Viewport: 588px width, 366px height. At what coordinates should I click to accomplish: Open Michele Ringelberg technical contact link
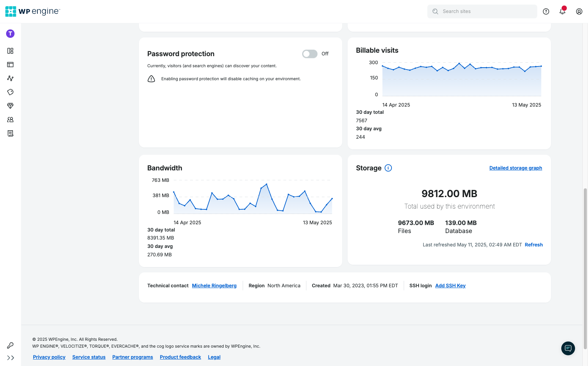point(214,286)
